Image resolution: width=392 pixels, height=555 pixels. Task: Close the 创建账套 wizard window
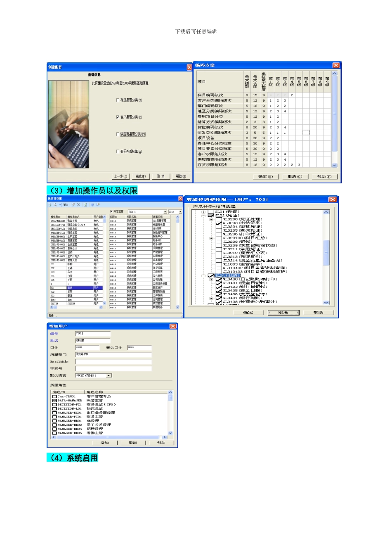tap(189, 67)
